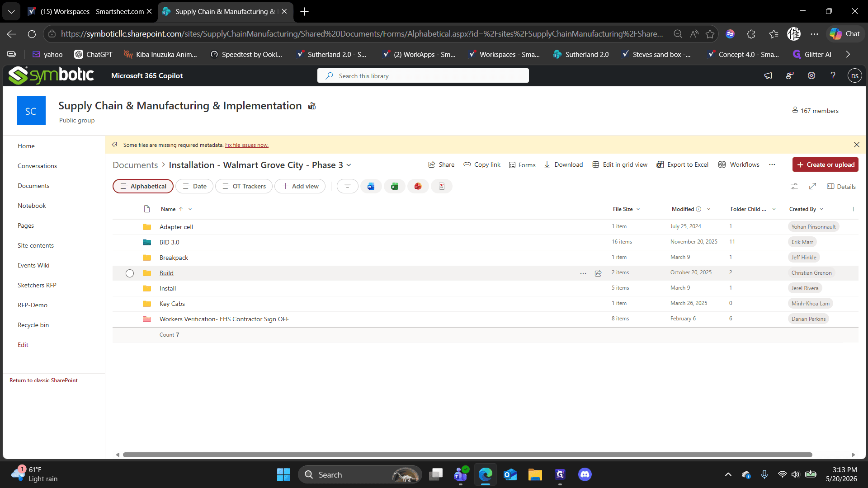
Task: Click the Teams channel icon beside site title
Action: (312, 106)
